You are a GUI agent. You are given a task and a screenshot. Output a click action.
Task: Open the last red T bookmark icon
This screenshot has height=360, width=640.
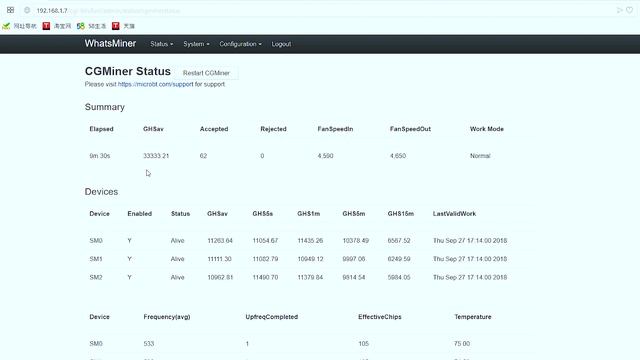(x=116, y=26)
